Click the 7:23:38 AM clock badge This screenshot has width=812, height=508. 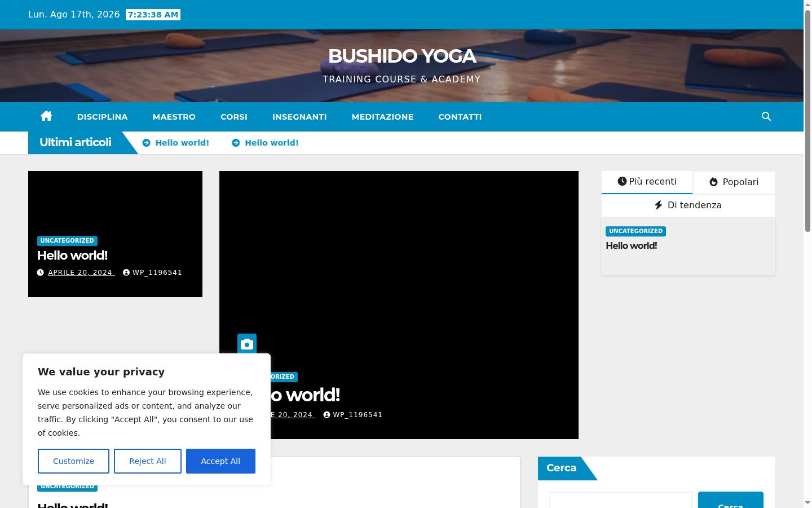153,15
